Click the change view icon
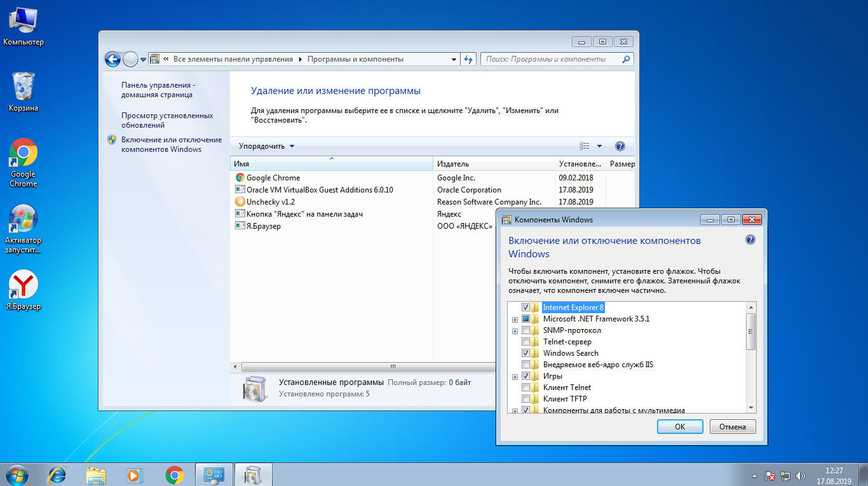868x486 pixels. click(x=585, y=146)
